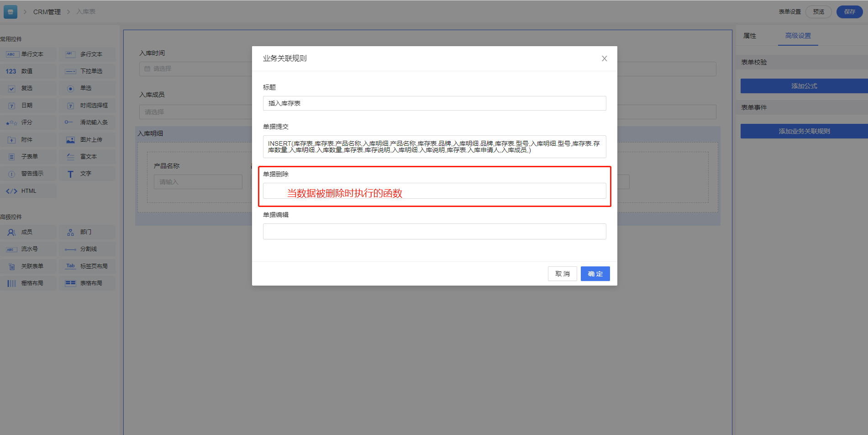868x435 pixels.
Task: Select the table layout (表格布局) control icon
Action: coord(70,283)
